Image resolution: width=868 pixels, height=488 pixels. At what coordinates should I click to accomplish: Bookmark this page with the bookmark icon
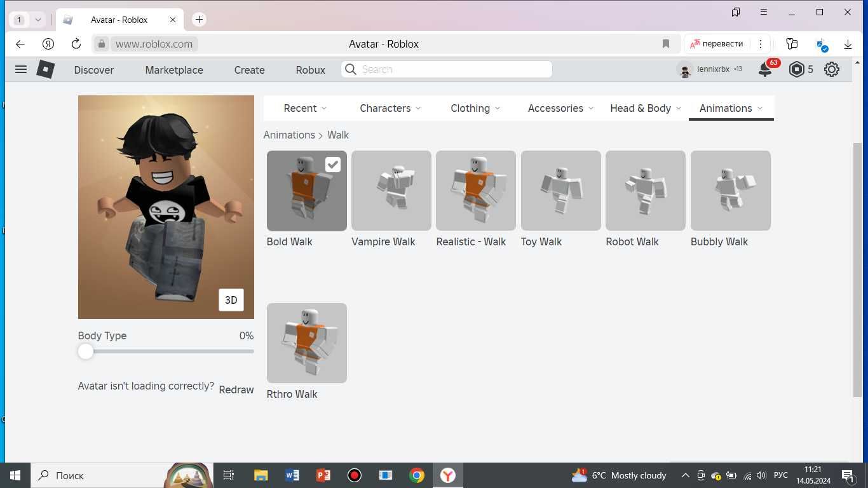click(x=666, y=44)
